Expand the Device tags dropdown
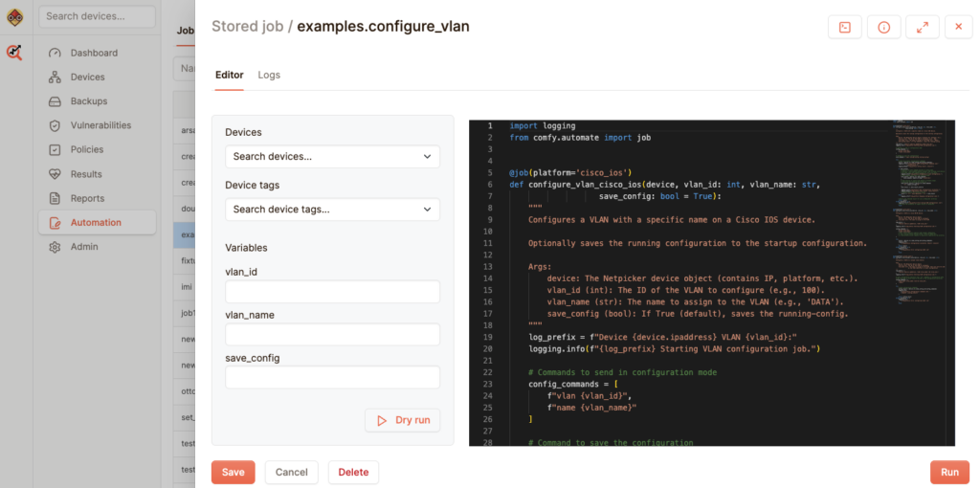The image size is (980, 488). [332, 209]
